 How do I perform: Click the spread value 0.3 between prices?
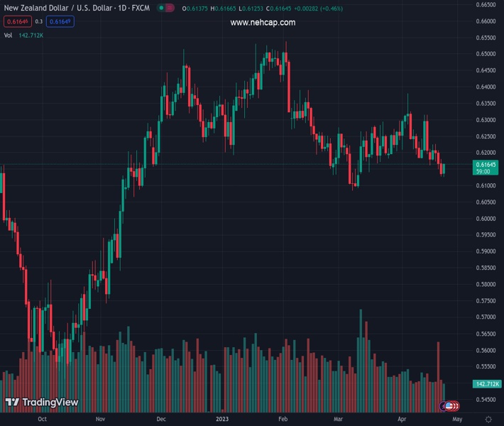pos(39,21)
